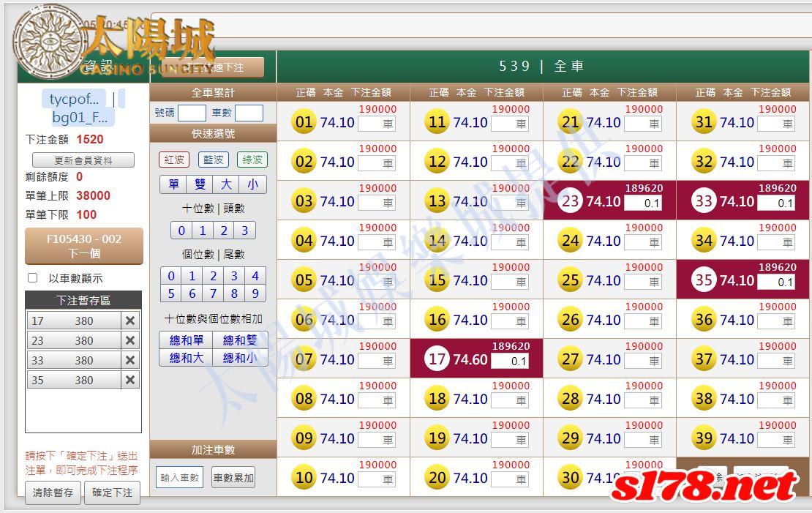Click the tycpof... account name
The width and height of the screenshot is (812, 513).
coord(74,99)
